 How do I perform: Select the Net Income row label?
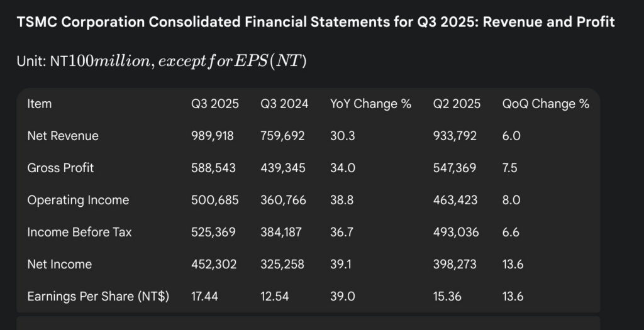pyautogui.click(x=59, y=264)
